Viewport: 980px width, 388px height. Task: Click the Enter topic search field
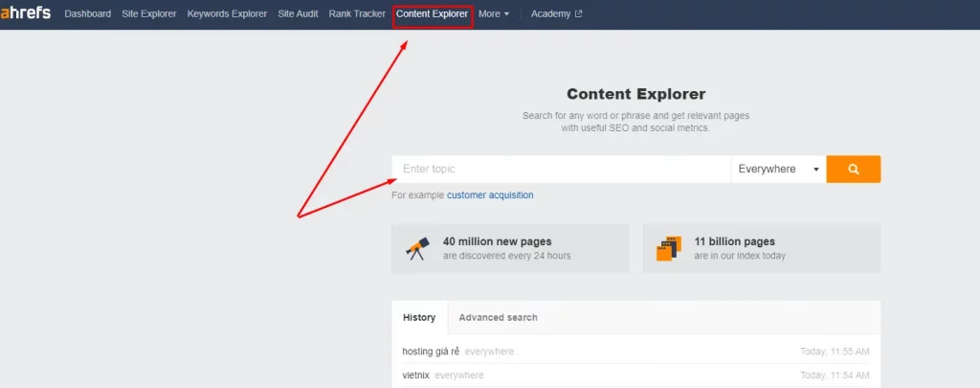pos(561,169)
